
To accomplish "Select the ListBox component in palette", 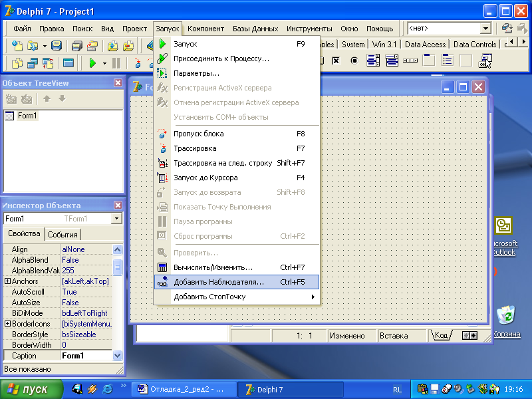I will click(373, 61).
